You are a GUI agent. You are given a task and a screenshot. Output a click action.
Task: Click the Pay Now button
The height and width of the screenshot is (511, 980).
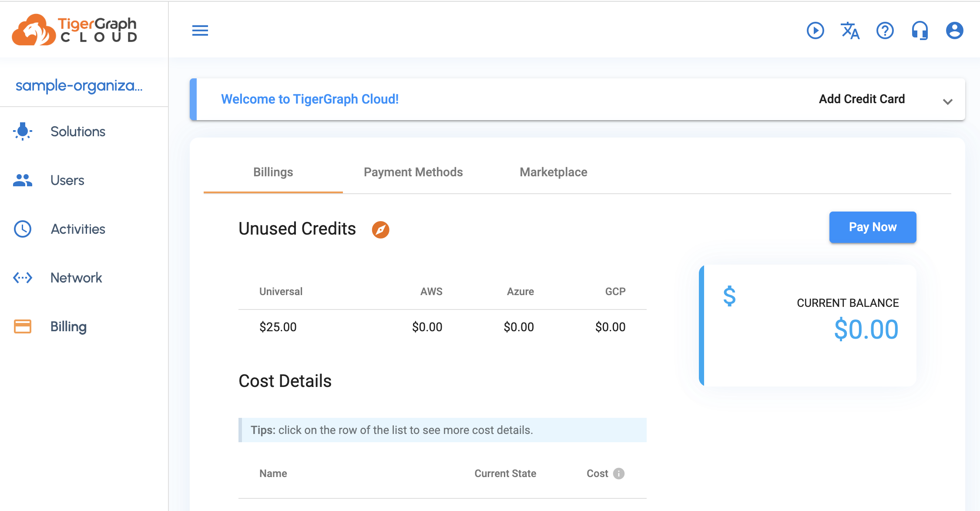[873, 227]
